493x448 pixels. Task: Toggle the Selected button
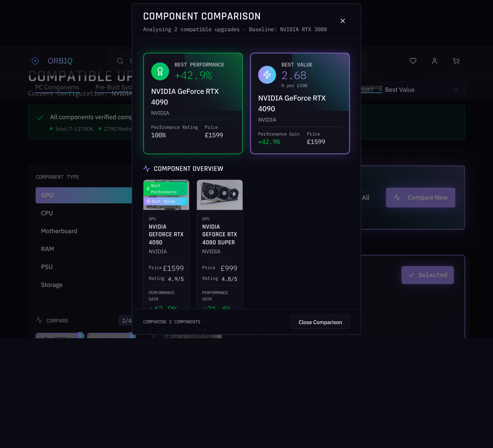pyautogui.click(x=427, y=275)
